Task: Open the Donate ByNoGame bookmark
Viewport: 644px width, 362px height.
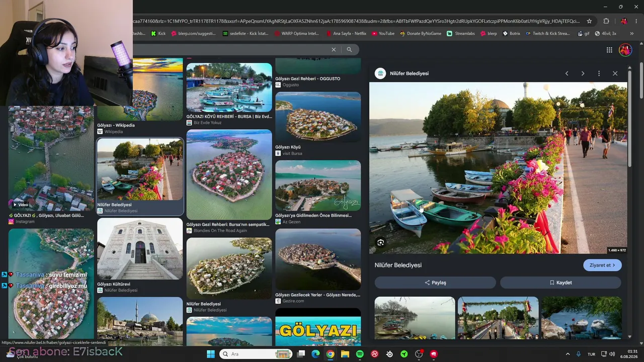Action: click(421, 34)
